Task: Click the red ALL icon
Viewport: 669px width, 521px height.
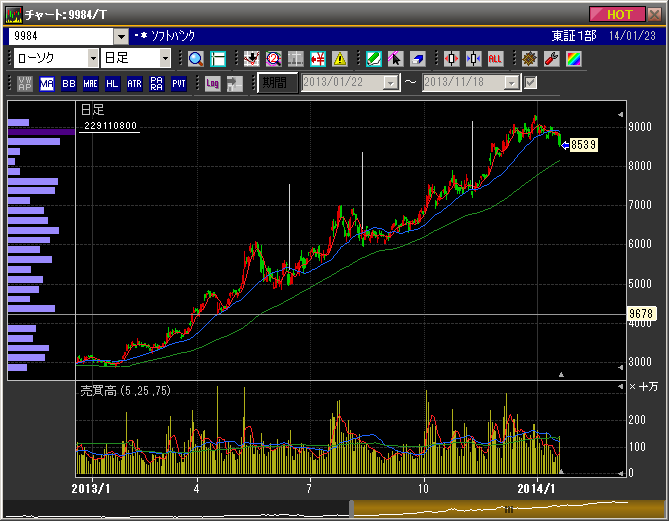Action: (x=495, y=58)
